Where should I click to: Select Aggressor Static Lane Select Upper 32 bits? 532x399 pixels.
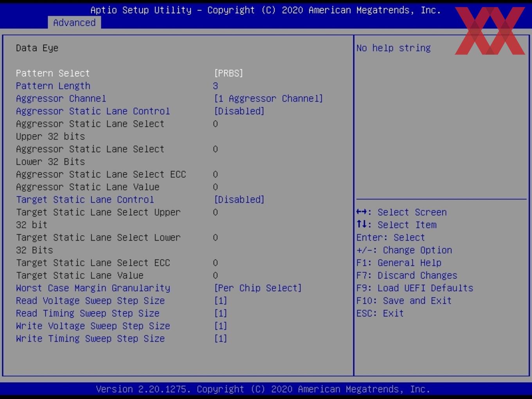[x=90, y=130]
